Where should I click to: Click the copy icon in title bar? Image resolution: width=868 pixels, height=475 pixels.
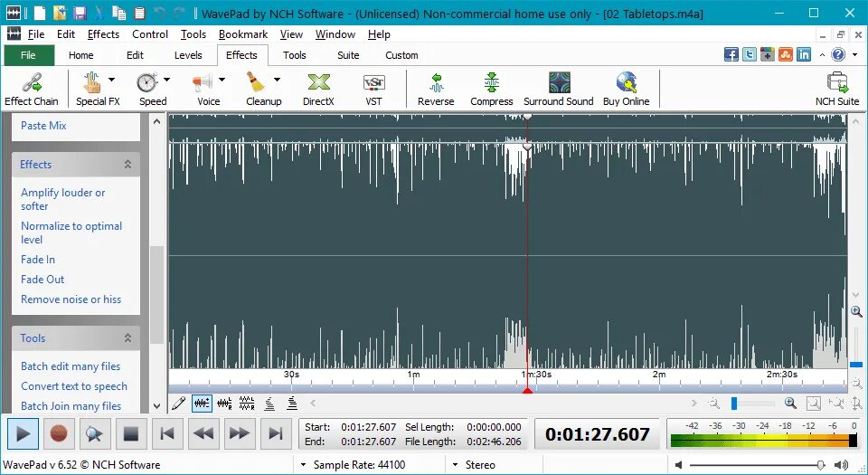point(119,13)
